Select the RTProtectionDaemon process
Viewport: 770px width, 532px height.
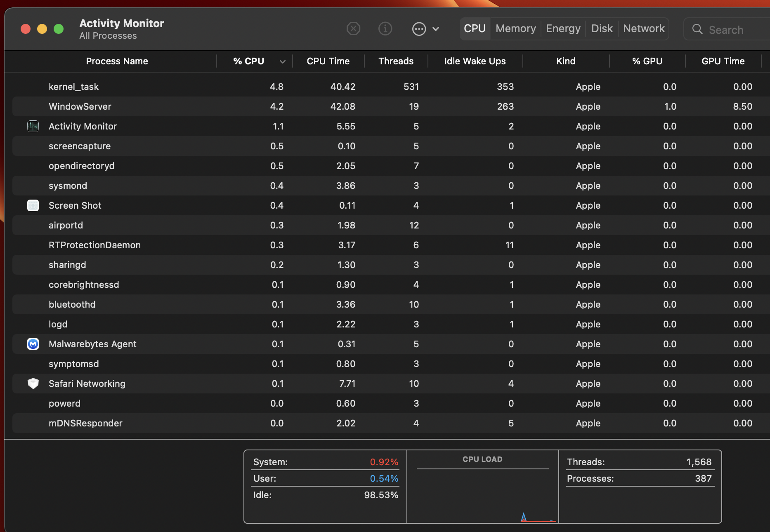point(391,245)
